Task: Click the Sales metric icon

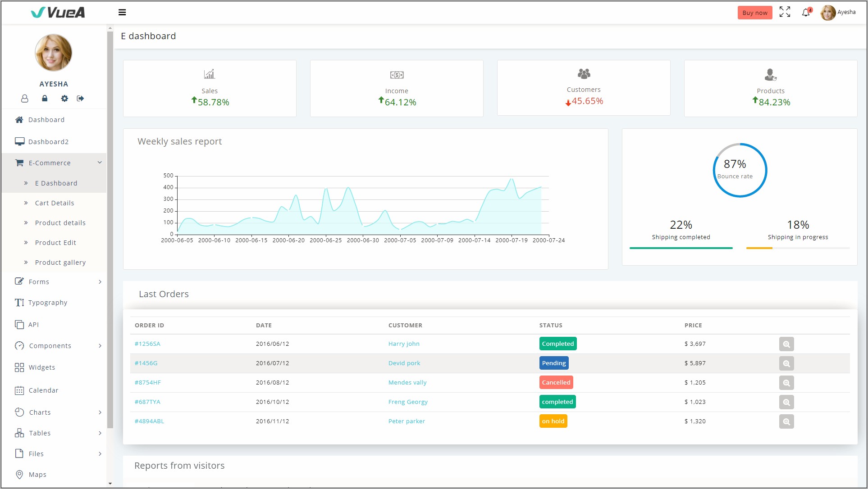Action: [x=209, y=75]
